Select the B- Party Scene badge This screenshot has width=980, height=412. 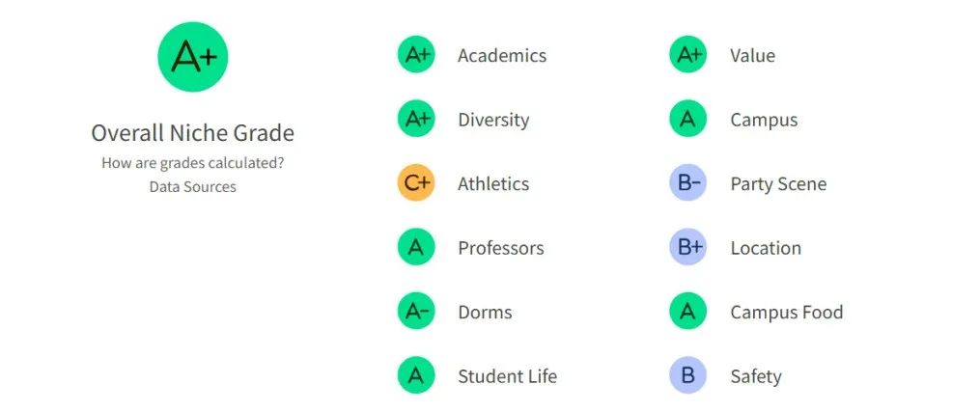[x=687, y=183]
